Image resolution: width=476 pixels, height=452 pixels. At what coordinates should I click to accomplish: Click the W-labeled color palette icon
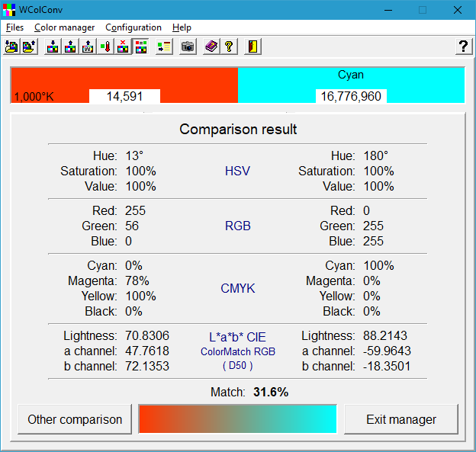pyautogui.click(x=88, y=46)
